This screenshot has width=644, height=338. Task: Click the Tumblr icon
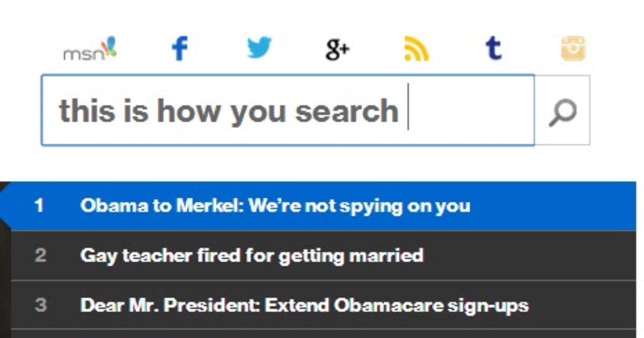pyautogui.click(x=494, y=47)
